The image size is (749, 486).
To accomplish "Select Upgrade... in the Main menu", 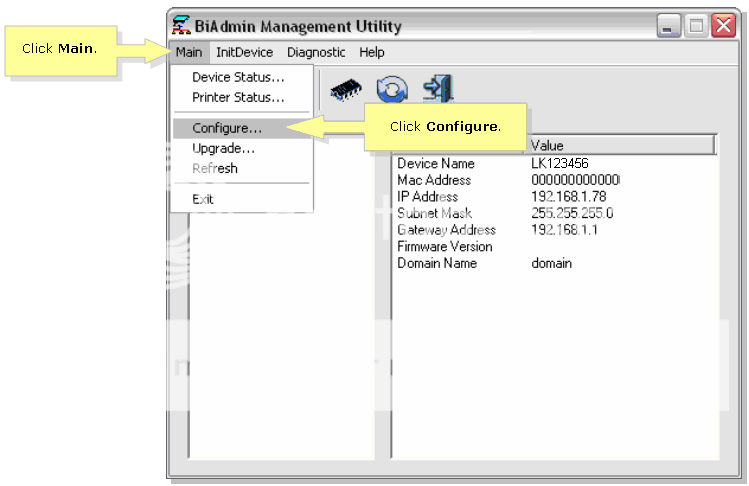I will pyautogui.click(x=242, y=149).
